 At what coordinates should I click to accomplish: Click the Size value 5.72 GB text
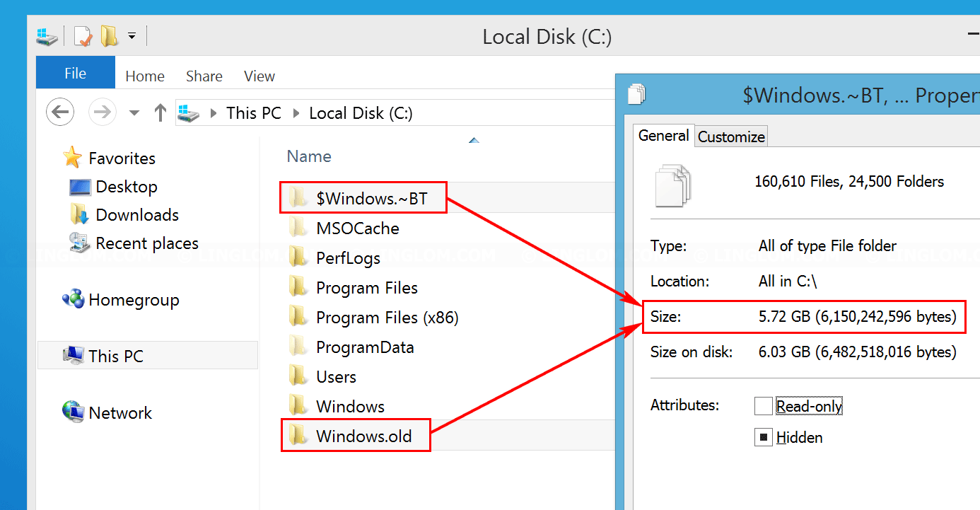point(857,317)
